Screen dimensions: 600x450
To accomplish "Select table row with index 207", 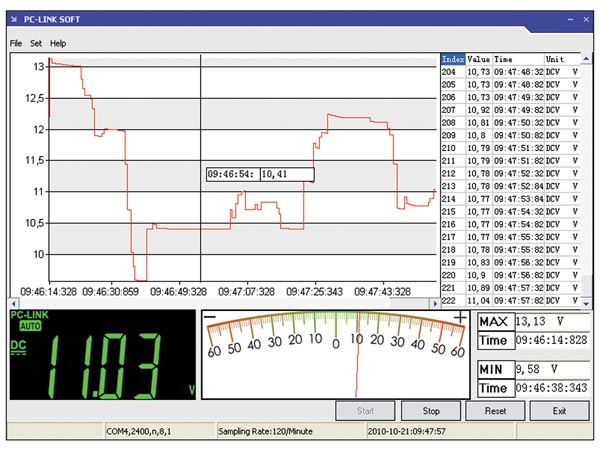I will [510, 110].
